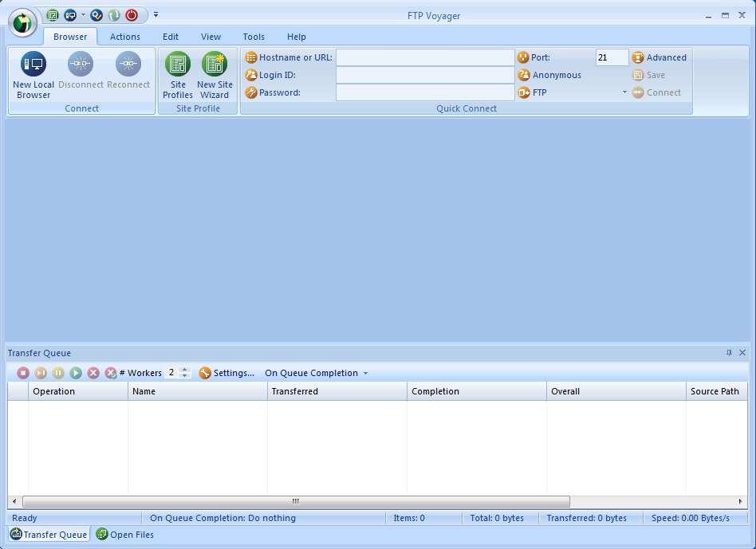
Task: Open the FTP Voyager application orb menu
Action: tap(22, 22)
